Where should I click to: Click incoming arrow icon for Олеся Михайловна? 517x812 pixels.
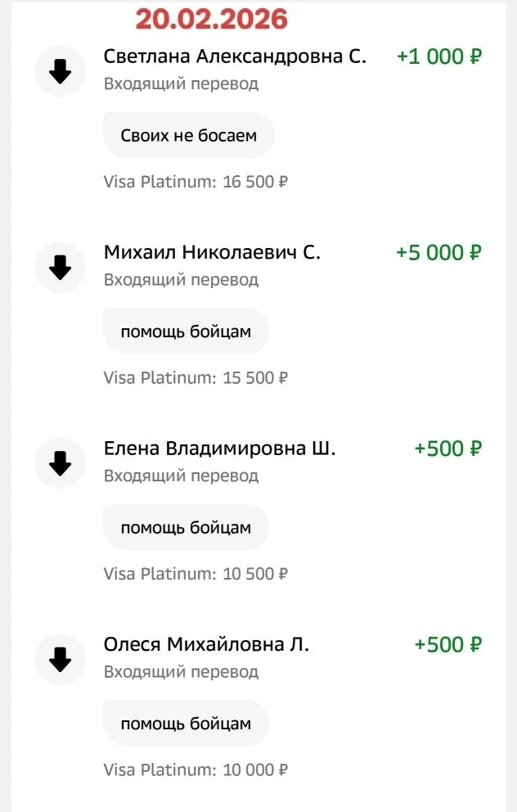click(60, 660)
